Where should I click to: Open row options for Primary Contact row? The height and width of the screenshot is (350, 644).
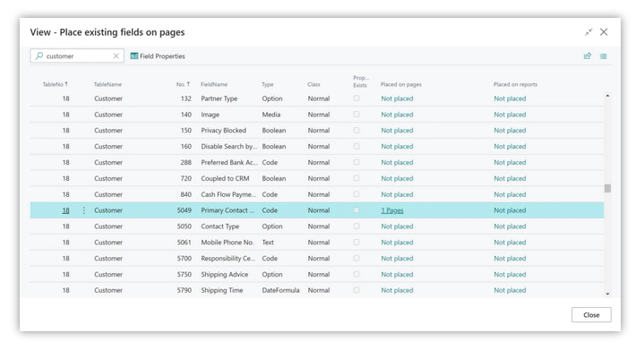[84, 210]
